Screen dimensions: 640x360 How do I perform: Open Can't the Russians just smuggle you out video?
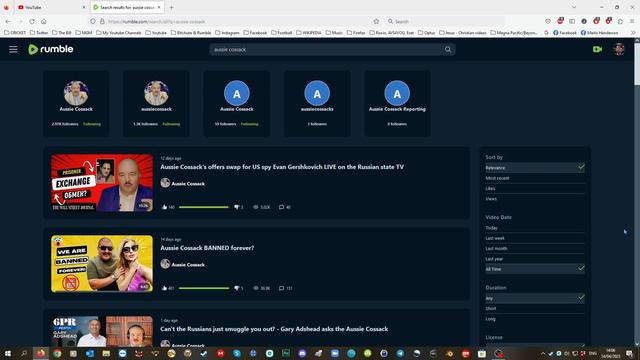pyautogui.click(x=274, y=329)
